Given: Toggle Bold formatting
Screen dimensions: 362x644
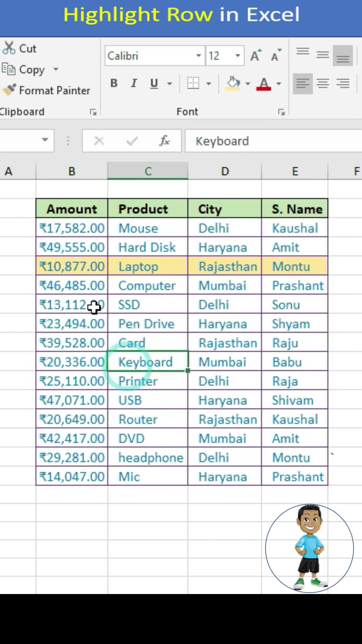Looking at the screenshot, I should tap(114, 83).
